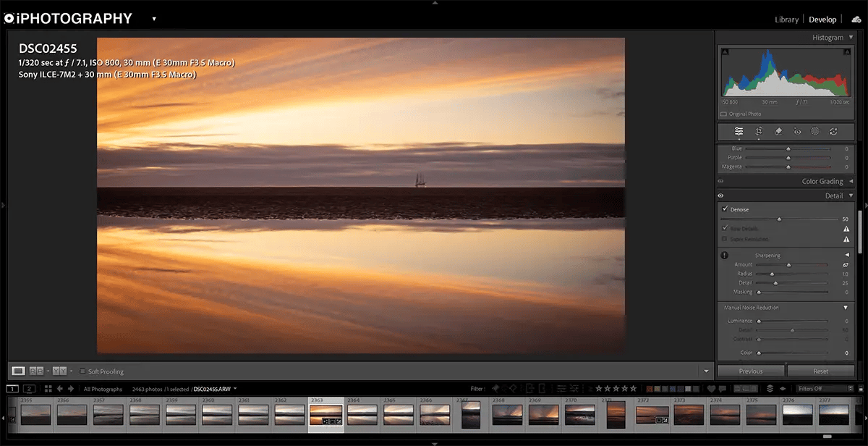The image size is (868, 446).
Task: Select the Reference view R|A icon
Action: pos(36,371)
